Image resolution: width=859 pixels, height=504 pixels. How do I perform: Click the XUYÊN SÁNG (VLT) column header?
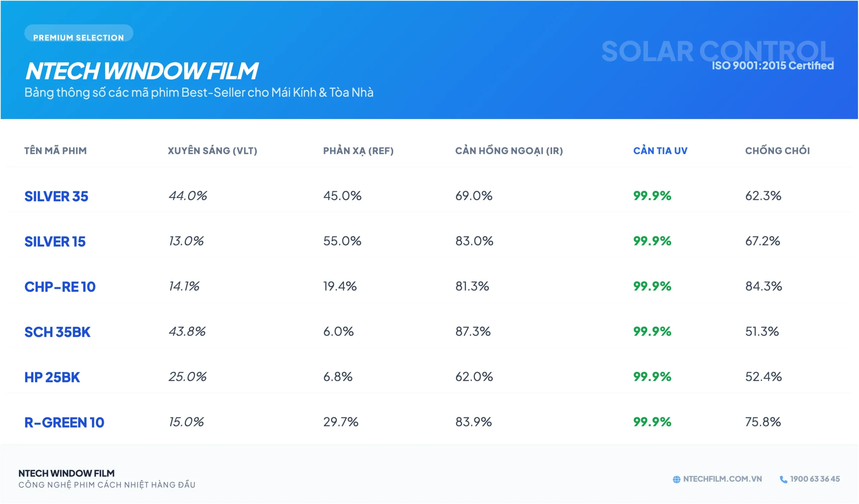pyautogui.click(x=212, y=151)
